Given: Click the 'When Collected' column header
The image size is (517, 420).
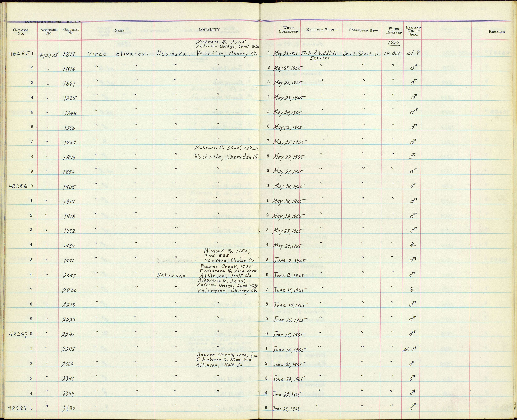Looking at the screenshot, I should click(x=288, y=30).
